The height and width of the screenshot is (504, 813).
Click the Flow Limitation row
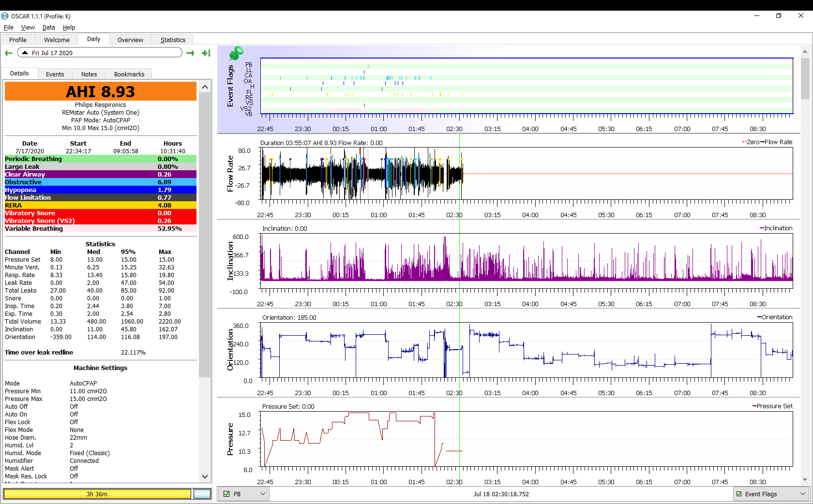tap(101, 197)
